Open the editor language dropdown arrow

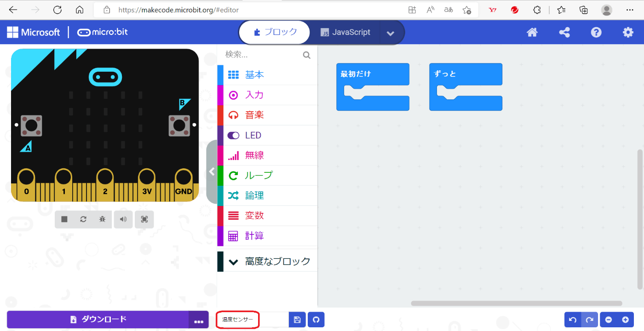pos(391,33)
